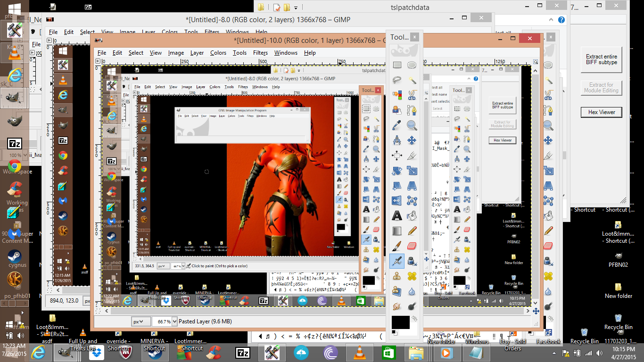Screen dimensions: 644x362
Task: Choose Foreground Select tool in main Toolbox
Action: [x=397, y=110]
